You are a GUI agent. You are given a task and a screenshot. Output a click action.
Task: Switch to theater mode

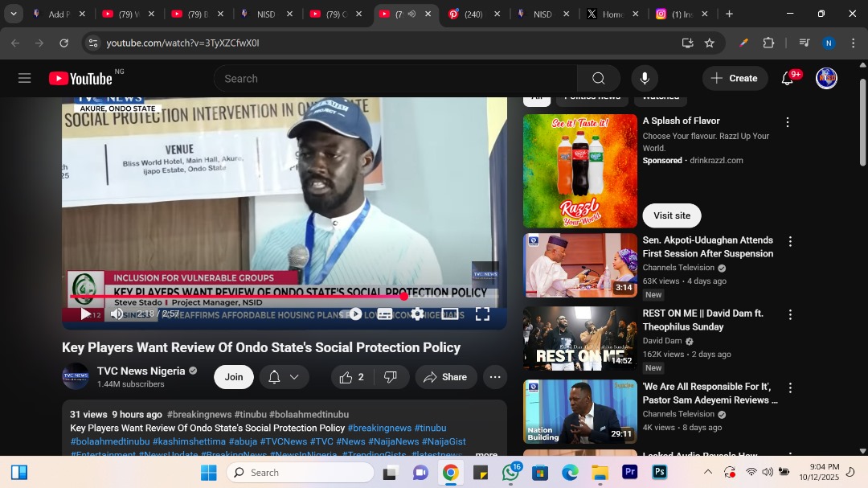click(x=449, y=314)
